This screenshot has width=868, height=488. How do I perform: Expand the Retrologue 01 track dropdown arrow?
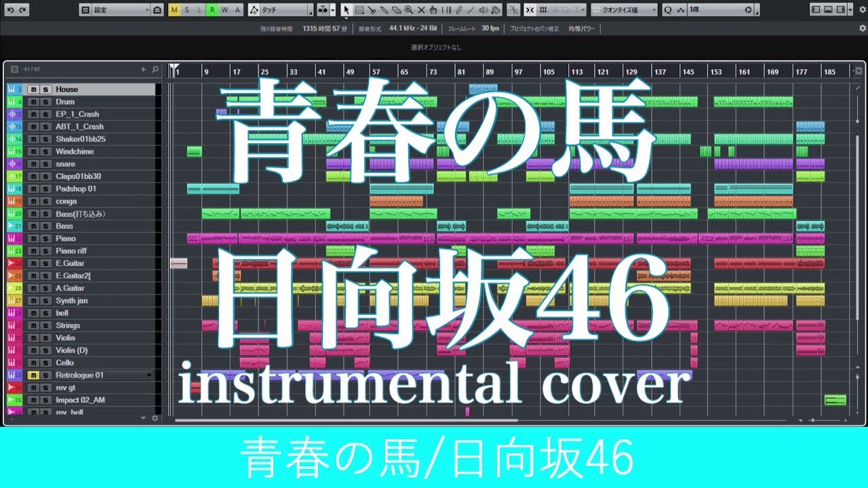tap(149, 375)
